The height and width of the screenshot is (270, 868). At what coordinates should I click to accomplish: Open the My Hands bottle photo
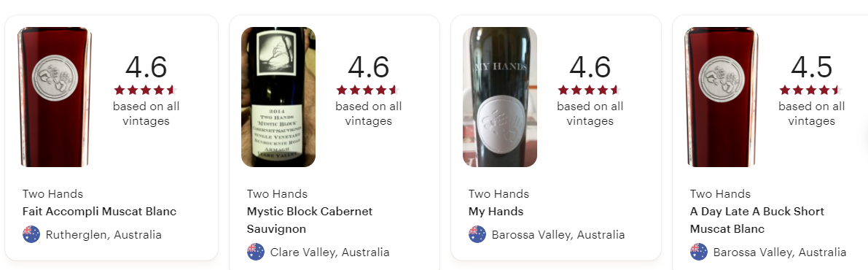pyautogui.click(x=500, y=97)
